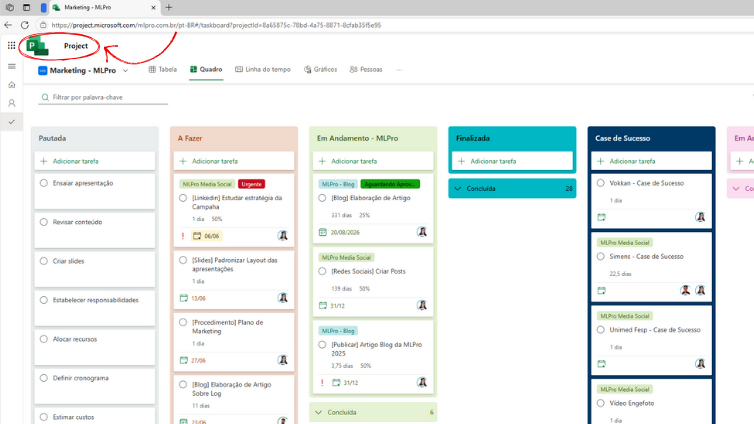Image resolution: width=754 pixels, height=424 pixels.
Task: Add a task in the Pautada column
Action: pos(95,161)
